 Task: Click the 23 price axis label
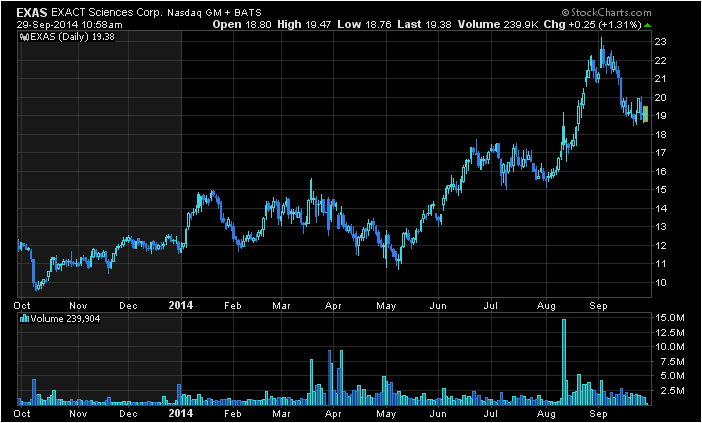[x=661, y=42]
